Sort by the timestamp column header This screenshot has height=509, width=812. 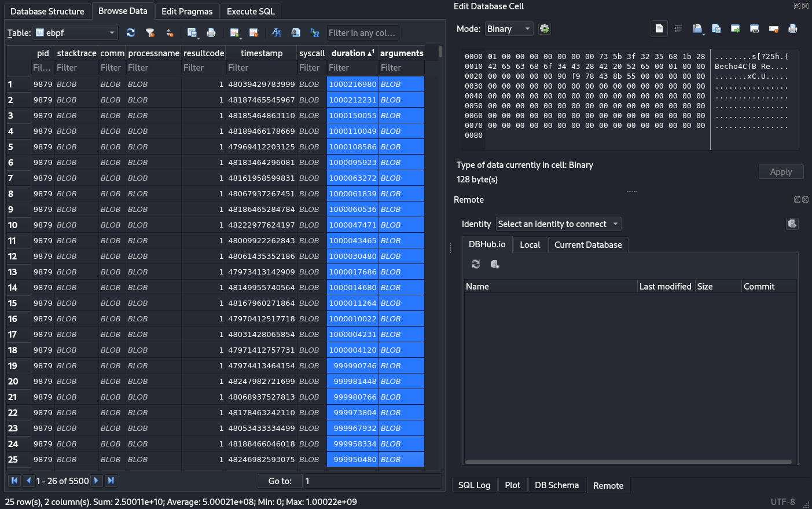pyautogui.click(x=261, y=53)
